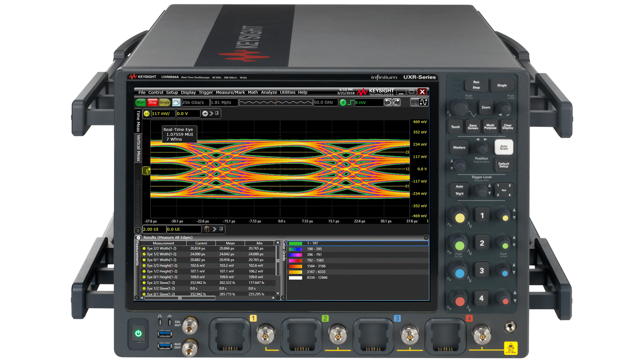Toggle the 1-2 differential channel indicator
The image size is (644, 362).
[147, 114]
